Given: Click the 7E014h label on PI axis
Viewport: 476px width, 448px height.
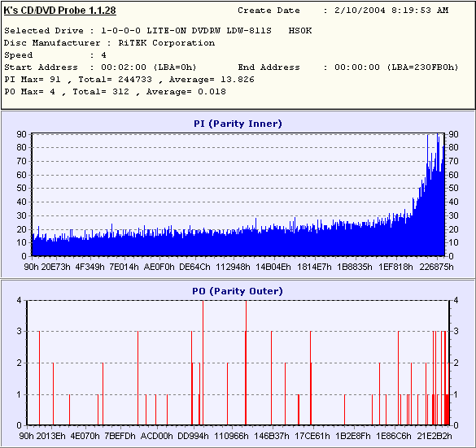Looking at the screenshot, I should [x=124, y=267].
